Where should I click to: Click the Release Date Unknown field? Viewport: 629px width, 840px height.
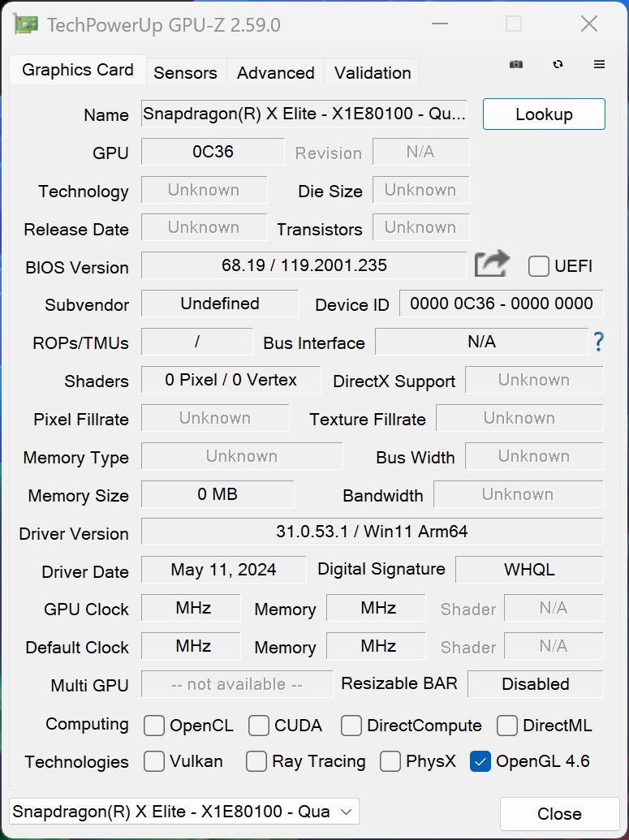click(205, 227)
